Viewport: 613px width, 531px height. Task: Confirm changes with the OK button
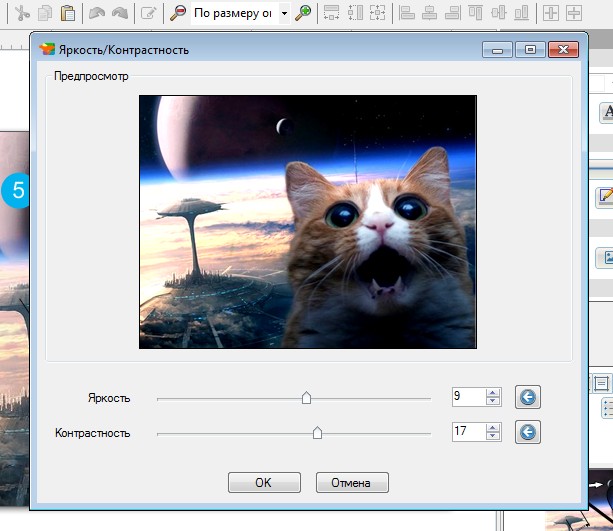tap(264, 483)
